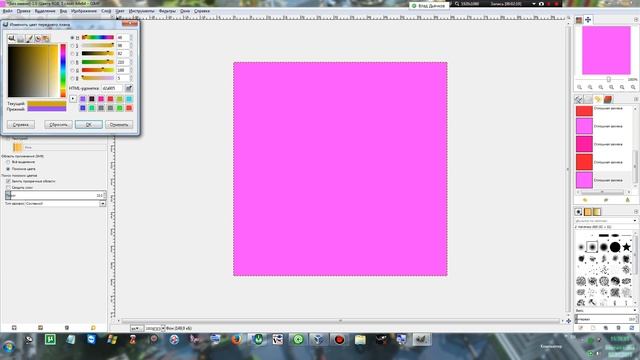
Task: Open the Слой menu
Action: (x=106, y=11)
